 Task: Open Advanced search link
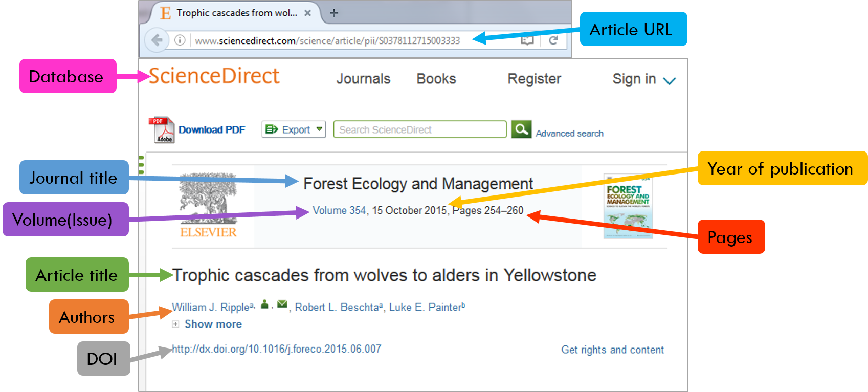569,133
